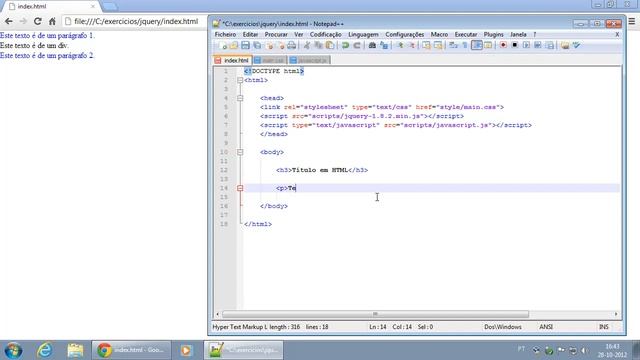Open the Windows Start button
640x360 pixels.
13,350
